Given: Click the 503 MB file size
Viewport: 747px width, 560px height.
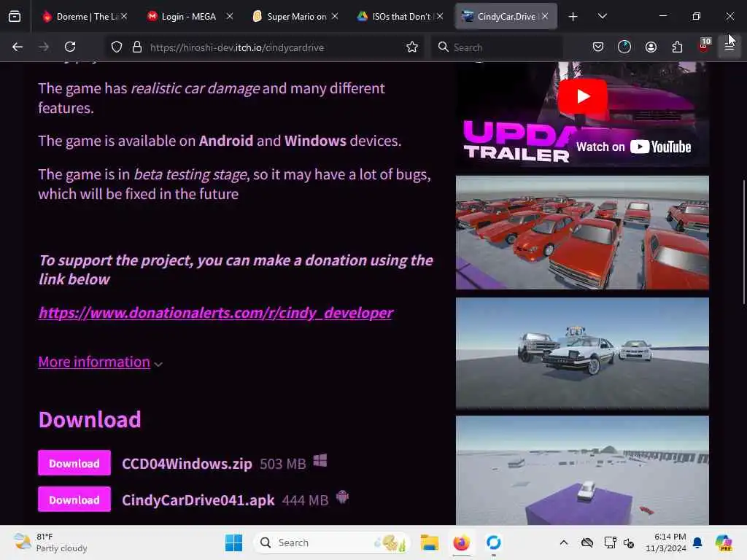Looking at the screenshot, I should (x=282, y=464).
